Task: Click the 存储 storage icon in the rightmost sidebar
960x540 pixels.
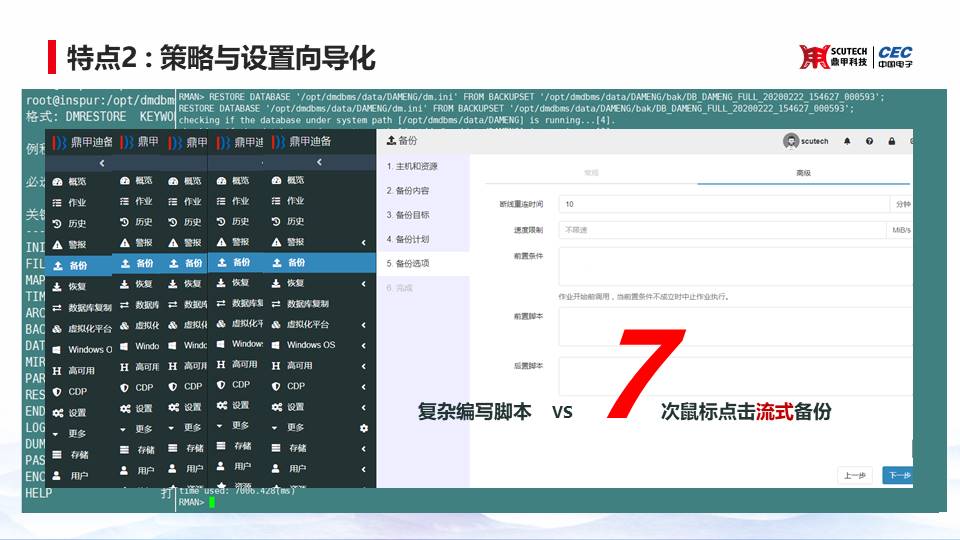Action: tap(277, 448)
